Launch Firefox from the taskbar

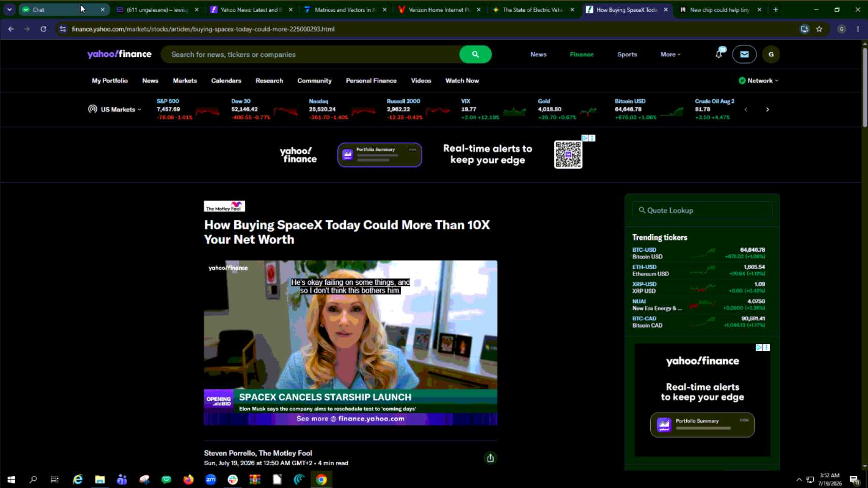pyautogui.click(x=188, y=479)
